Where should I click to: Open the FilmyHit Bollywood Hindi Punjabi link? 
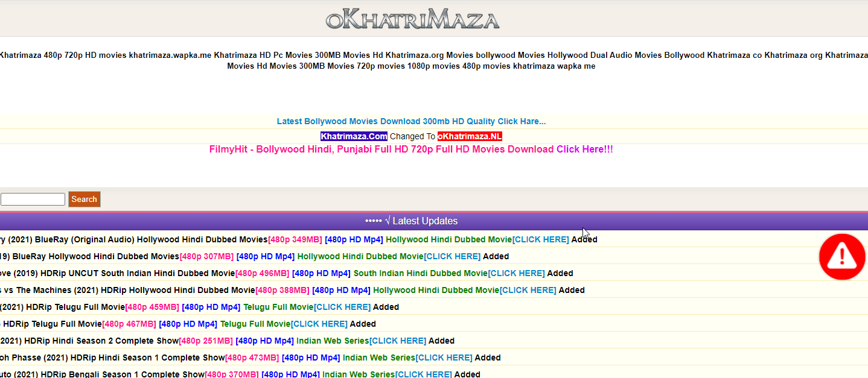pyautogui.click(x=411, y=150)
